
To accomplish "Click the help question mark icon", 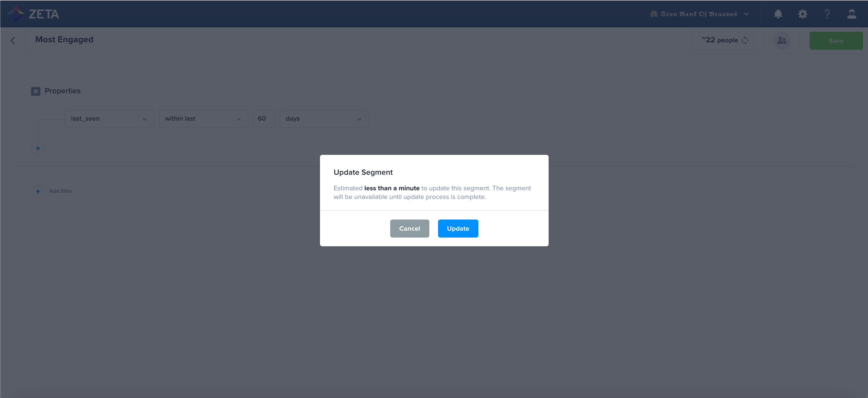I will point(827,14).
